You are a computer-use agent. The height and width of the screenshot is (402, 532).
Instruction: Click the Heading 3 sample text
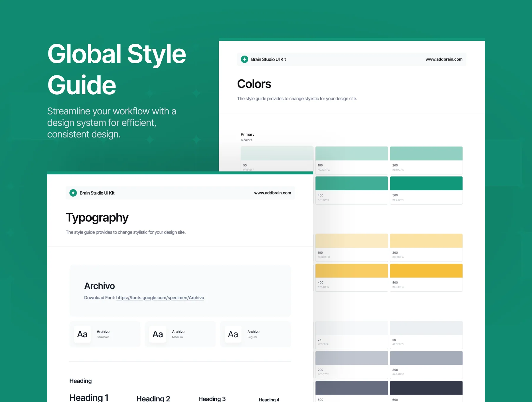coord(212,399)
